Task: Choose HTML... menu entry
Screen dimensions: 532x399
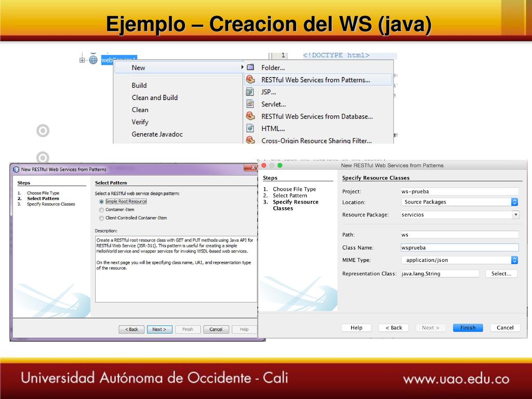Action: 318,129
